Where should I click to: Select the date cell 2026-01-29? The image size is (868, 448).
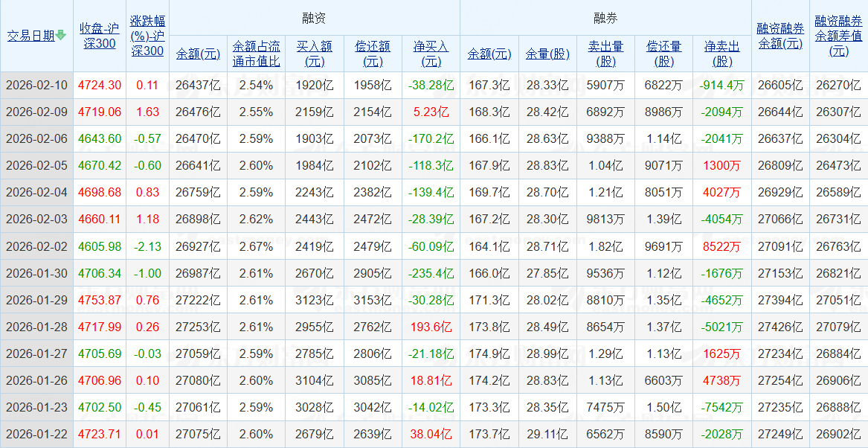(36, 300)
